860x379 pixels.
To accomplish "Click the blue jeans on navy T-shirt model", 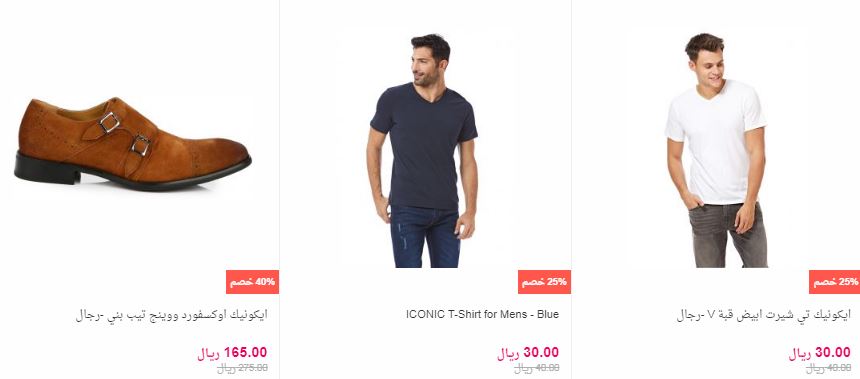I will [x=425, y=236].
